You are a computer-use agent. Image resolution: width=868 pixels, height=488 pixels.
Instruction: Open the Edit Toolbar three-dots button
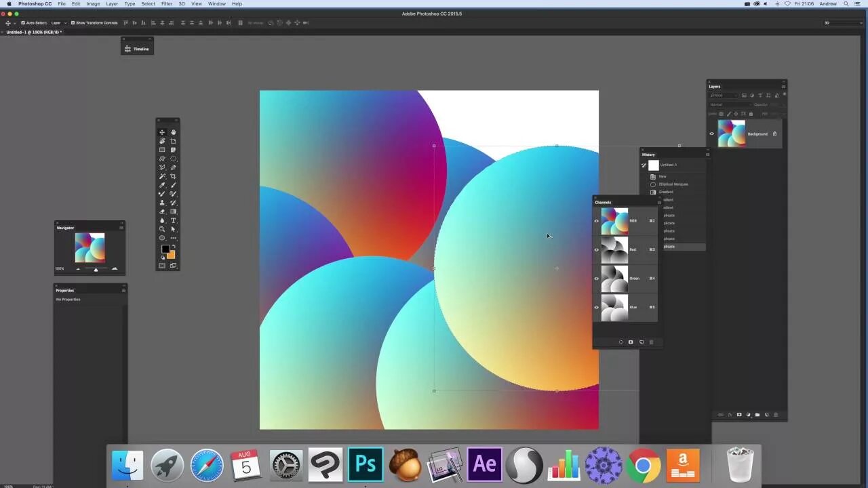coord(173,238)
